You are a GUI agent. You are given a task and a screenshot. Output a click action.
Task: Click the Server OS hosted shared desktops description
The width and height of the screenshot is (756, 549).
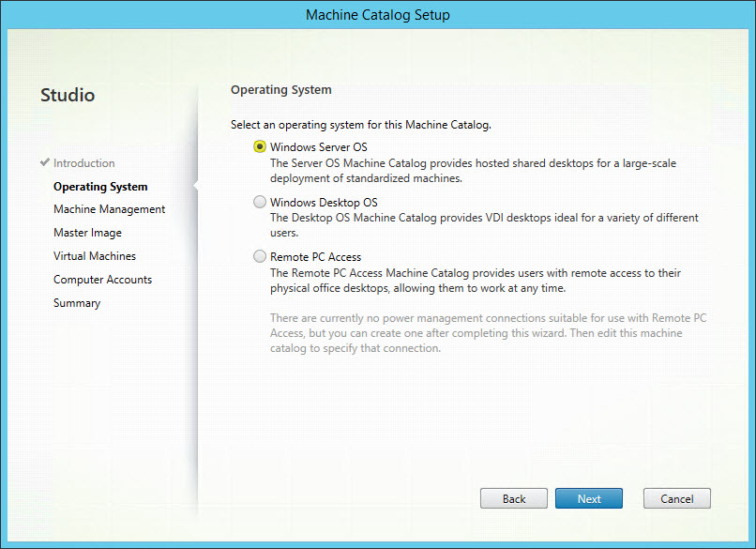coord(473,171)
